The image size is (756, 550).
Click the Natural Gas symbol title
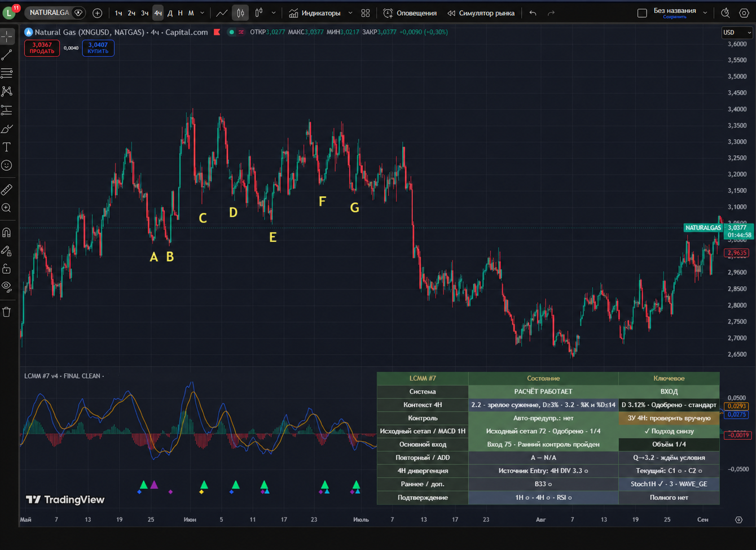120,32
